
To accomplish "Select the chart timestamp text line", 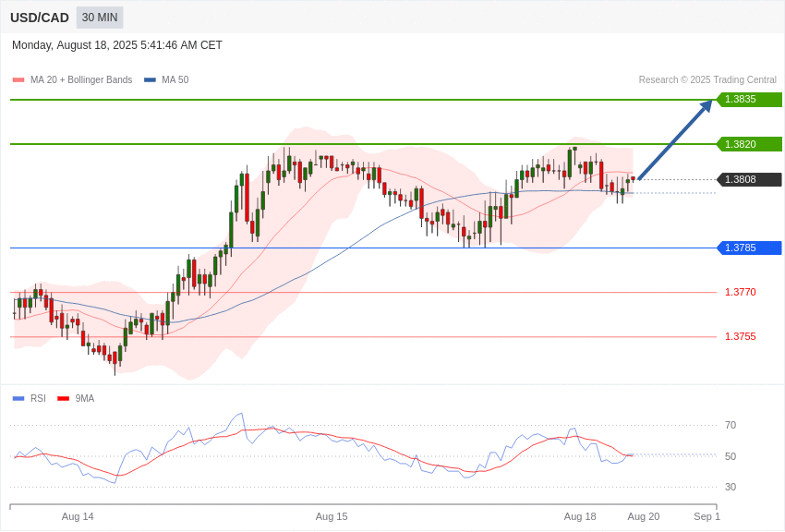I will tap(116, 45).
